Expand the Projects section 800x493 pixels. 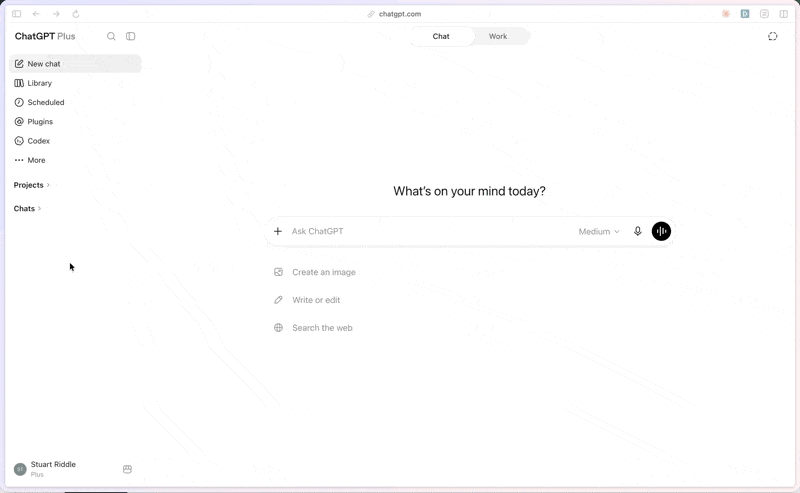click(32, 185)
